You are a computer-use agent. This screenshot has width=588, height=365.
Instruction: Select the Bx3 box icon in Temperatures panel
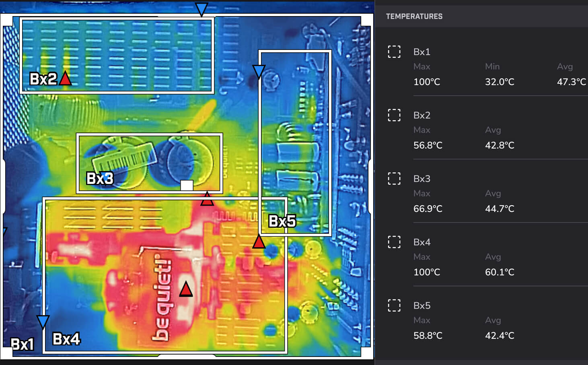pyautogui.click(x=394, y=178)
